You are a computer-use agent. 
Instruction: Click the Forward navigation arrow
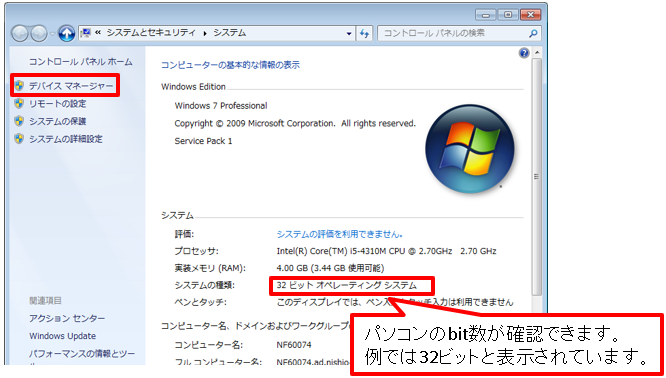39,33
